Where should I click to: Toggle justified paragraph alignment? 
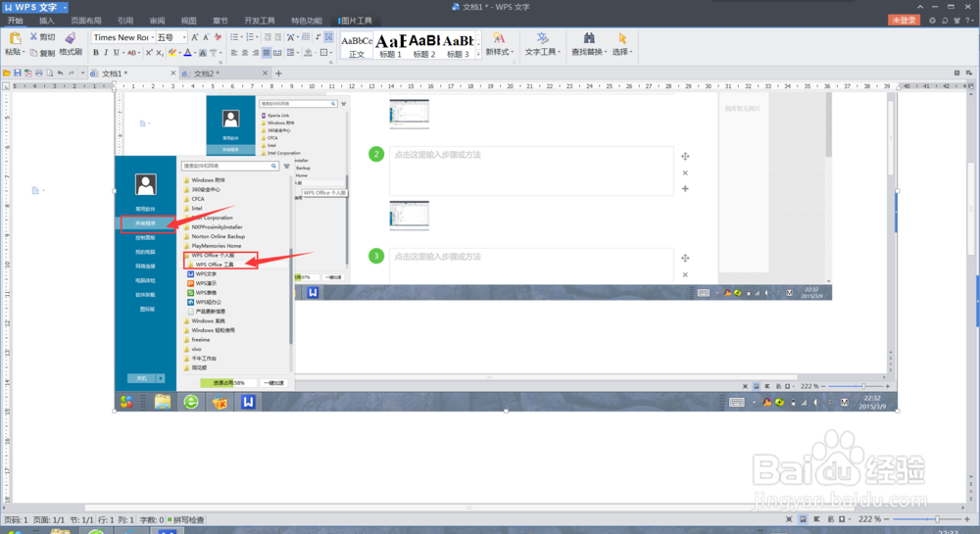[267, 53]
